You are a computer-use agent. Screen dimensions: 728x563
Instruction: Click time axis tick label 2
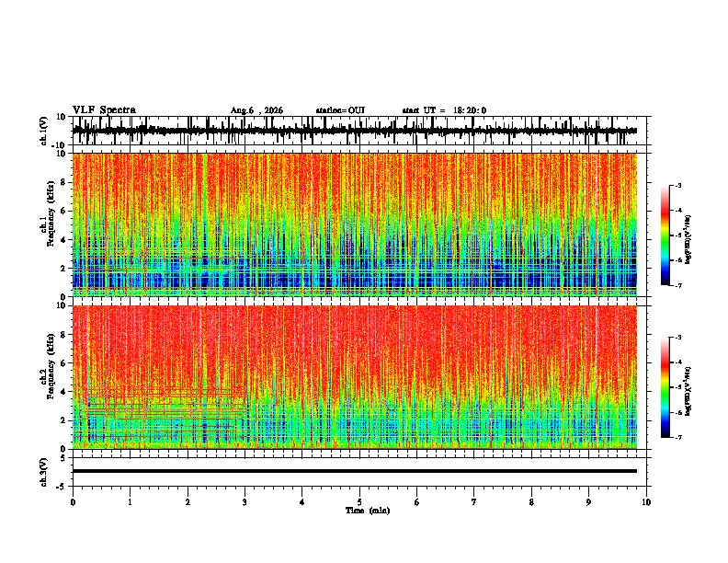click(188, 502)
